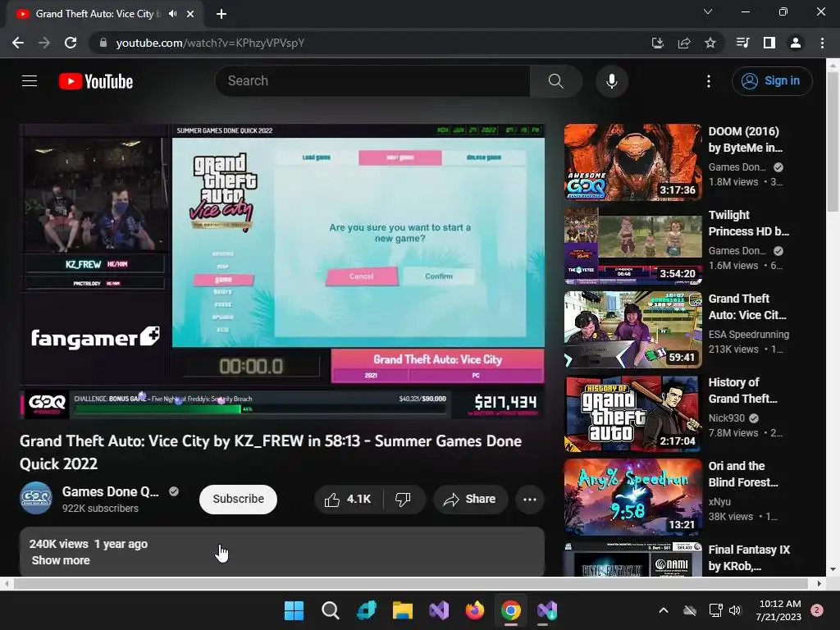Open a new browser tab
The height and width of the screenshot is (630, 840).
[221, 14]
